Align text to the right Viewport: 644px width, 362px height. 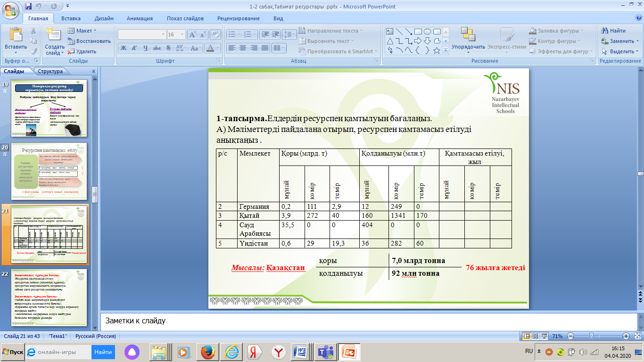coord(254,48)
